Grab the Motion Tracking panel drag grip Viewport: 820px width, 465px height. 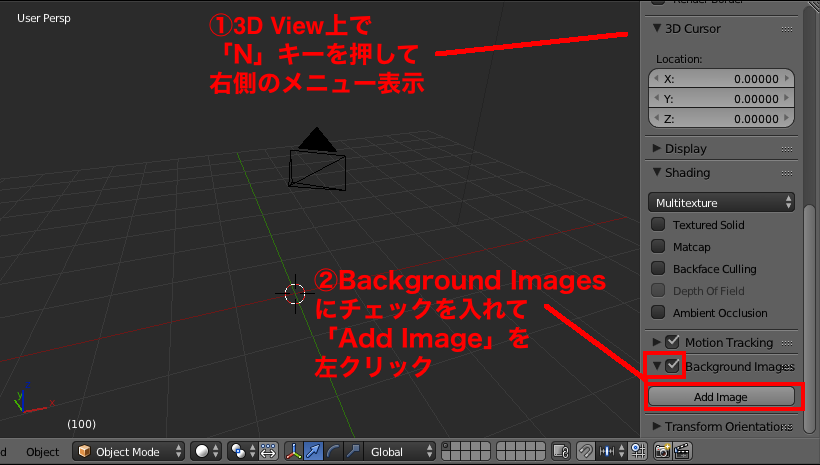pos(787,343)
